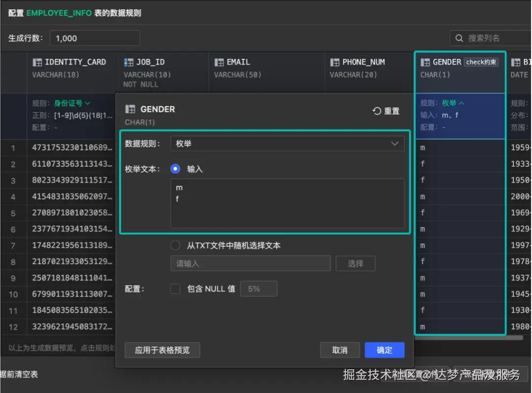Click cell 6799011931113007 in row 10
Image resolution: width=532 pixels, height=393 pixels.
click(72, 294)
